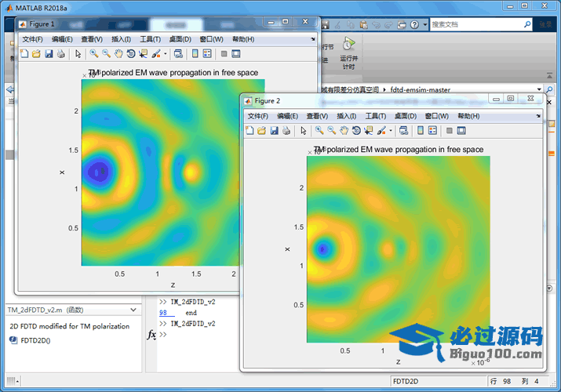The image size is (561, 392).
Task: Click Show Plot Tools icon in Figure 1
Action: pos(236,54)
